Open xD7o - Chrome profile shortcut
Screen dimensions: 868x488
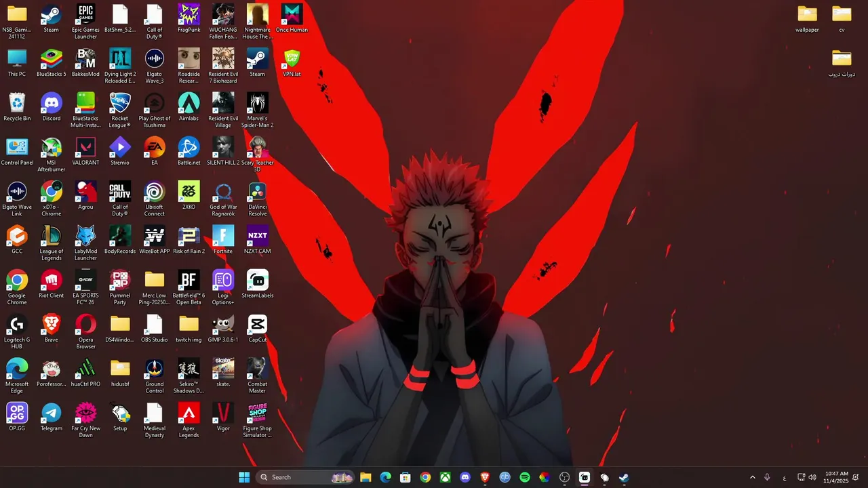pos(52,199)
